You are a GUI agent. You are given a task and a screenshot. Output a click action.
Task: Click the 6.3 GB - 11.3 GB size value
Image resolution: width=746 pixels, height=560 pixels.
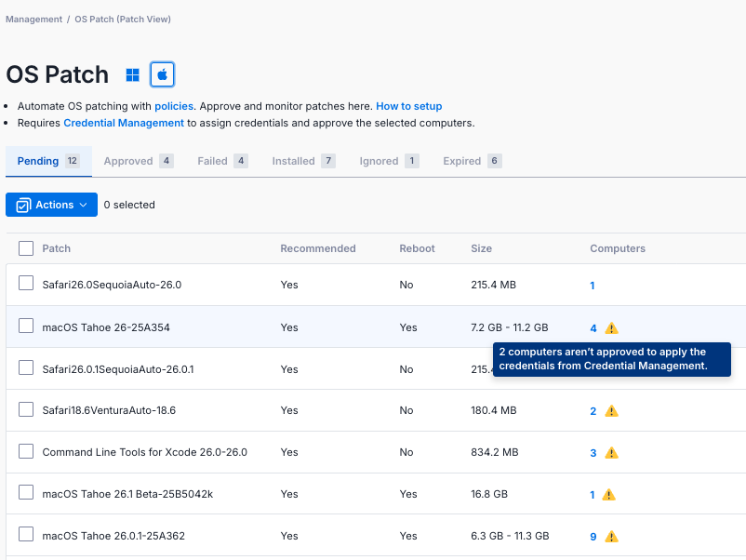(510, 536)
